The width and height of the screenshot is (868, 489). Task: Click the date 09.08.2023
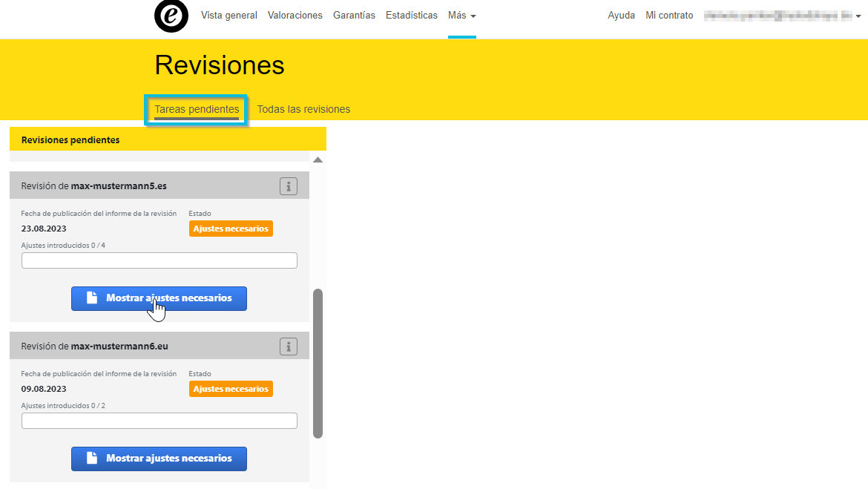(x=44, y=389)
